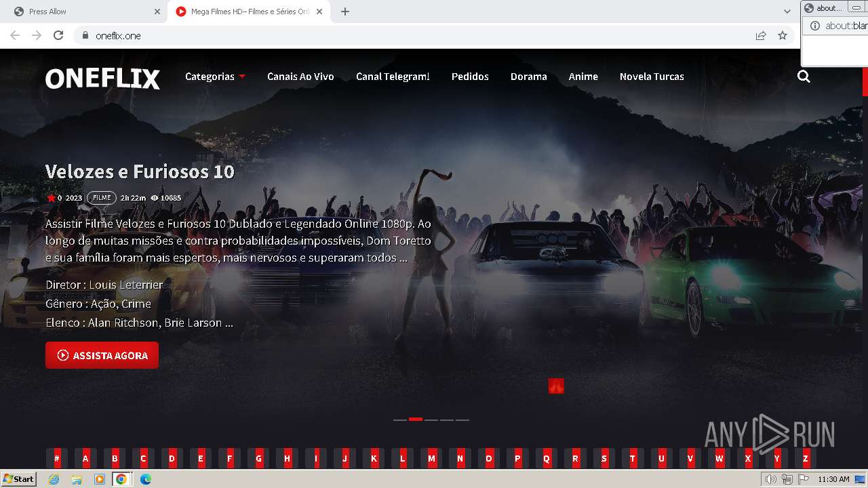Click the volume speaker tray icon
Viewport: 868px width, 488px height.
771,479
